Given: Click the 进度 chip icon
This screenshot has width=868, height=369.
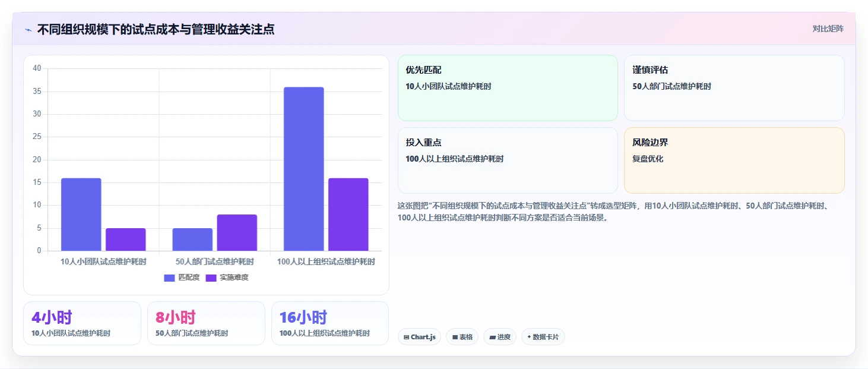Looking at the screenshot, I should click(x=492, y=337).
